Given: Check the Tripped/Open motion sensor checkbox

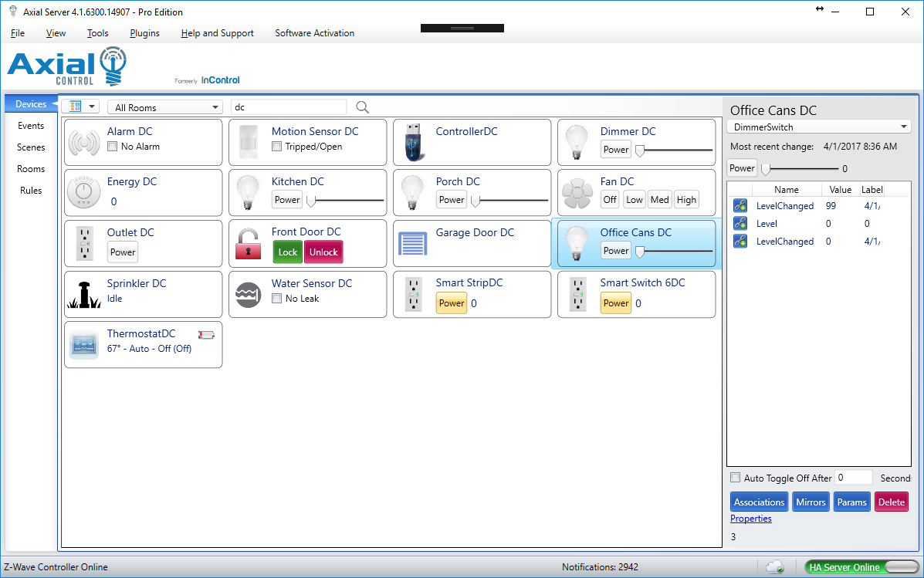Looking at the screenshot, I should 277,147.
